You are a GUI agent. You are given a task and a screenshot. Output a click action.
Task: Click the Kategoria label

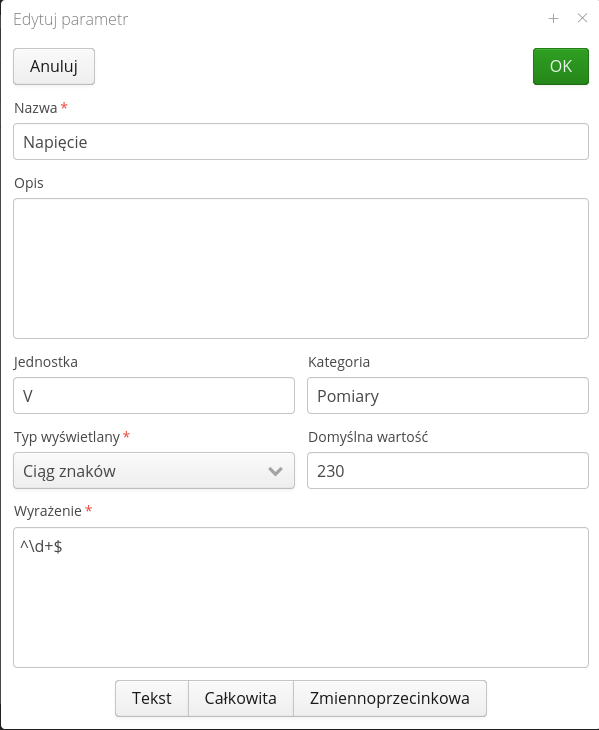click(339, 362)
